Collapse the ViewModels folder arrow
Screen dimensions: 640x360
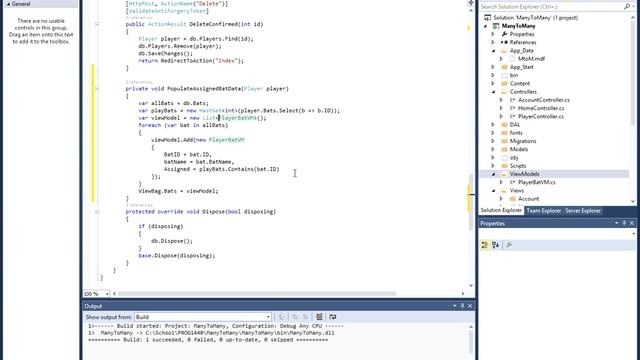point(493,174)
